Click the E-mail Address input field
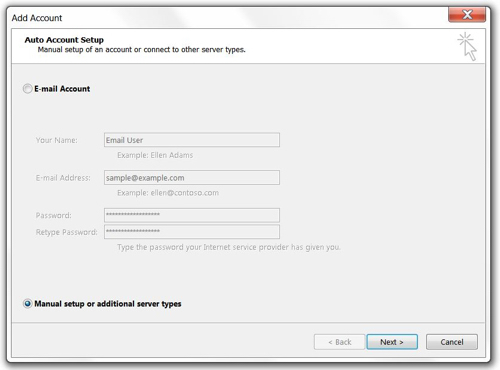Viewport: 500px width, 370px height. coord(192,178)
